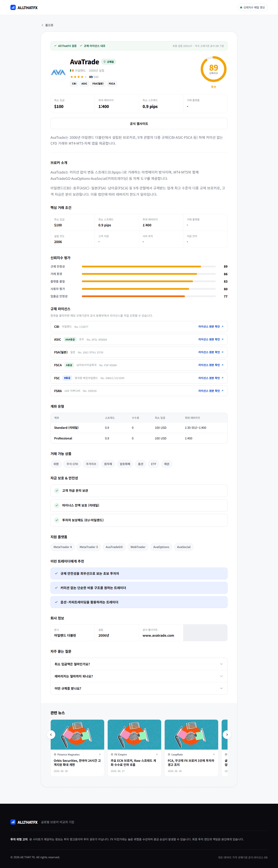This screenshot has height=868, width=278.
Task: Select the AvaOptions platform chip
Action: click(161, 547)
